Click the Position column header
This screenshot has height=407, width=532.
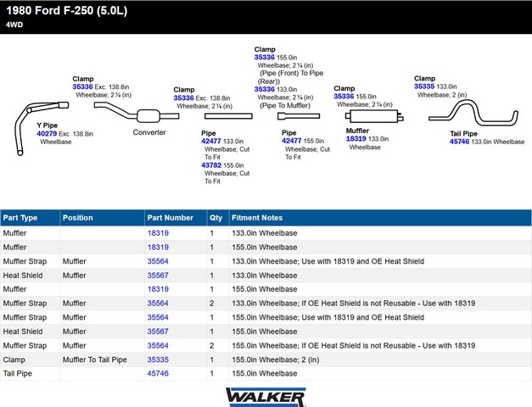click(x=102, y=218)
